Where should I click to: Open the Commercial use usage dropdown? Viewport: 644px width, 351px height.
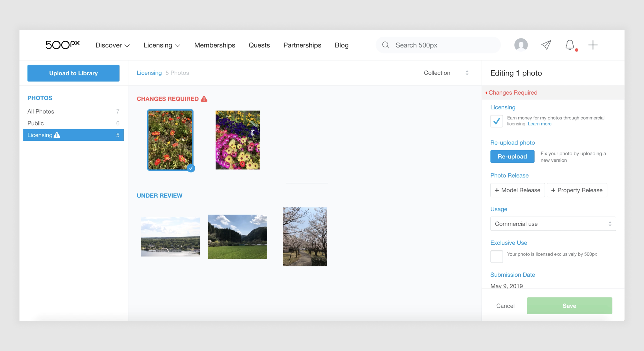tap(553, 224)
